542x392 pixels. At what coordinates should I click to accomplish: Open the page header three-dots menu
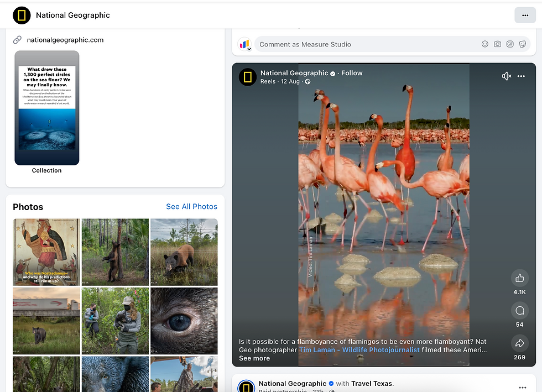[x=525, y=15]
